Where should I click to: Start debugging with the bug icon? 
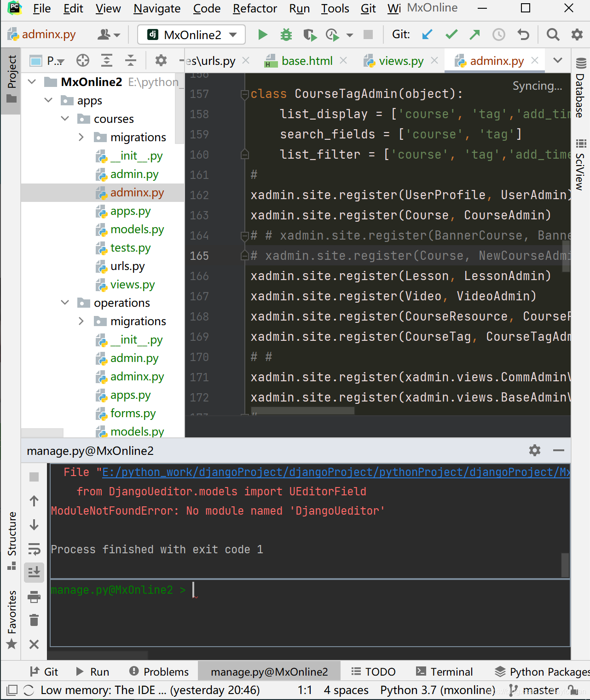click(x=286, y=35)
